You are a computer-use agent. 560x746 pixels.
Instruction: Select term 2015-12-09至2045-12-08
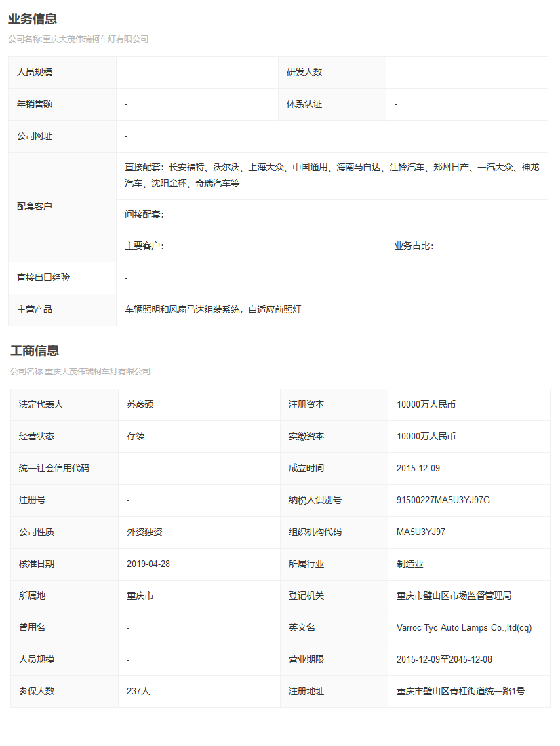coord(444,659)
